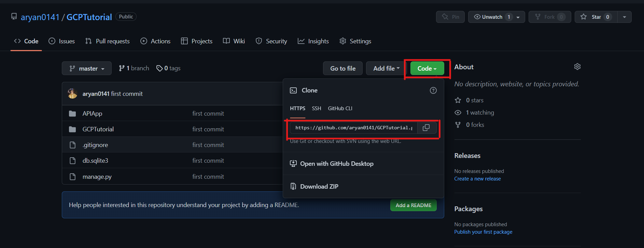Open the Security tab
This screenshot has height=248, width=644.
click(x=271, y=41)
